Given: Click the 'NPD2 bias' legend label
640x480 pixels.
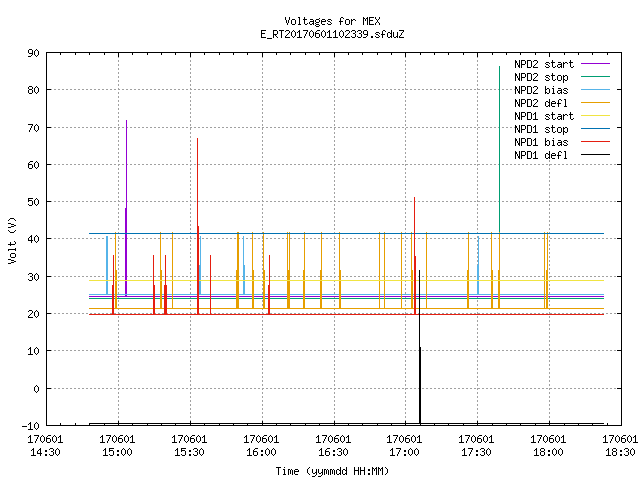Looking at the screenshot, I should click(541, 90).
